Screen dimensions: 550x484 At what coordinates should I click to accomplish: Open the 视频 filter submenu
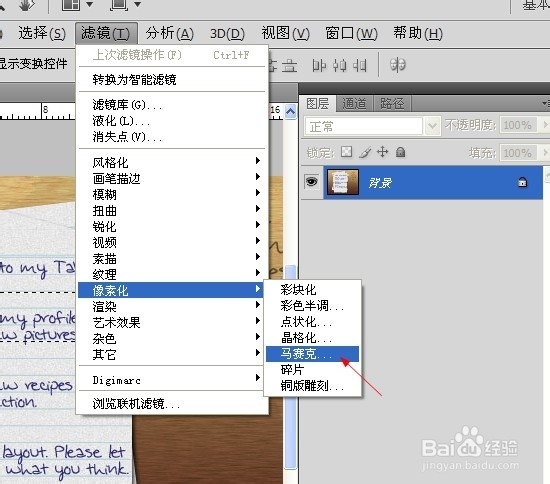(172, 242)
